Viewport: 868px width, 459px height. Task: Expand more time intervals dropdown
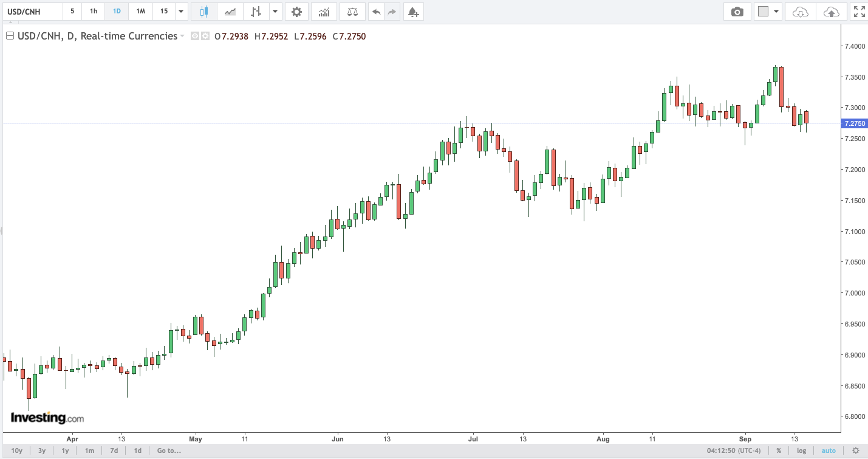pos(181,12)
